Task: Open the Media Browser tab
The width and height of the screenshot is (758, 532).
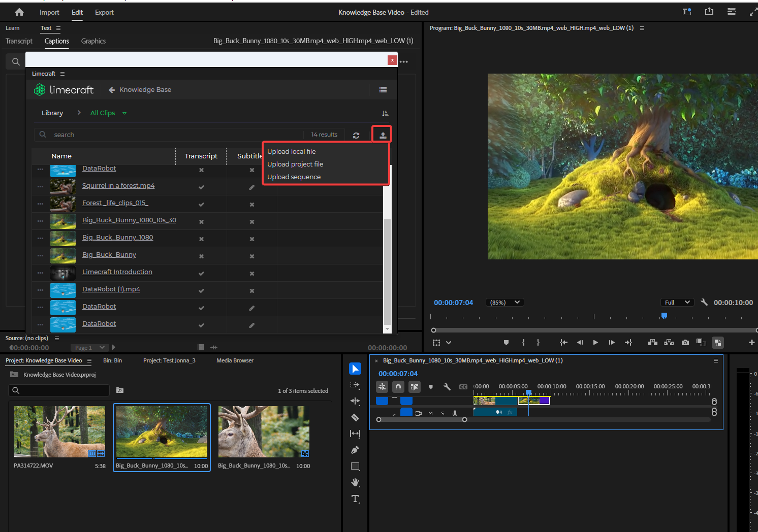Action: click(235, 360)
